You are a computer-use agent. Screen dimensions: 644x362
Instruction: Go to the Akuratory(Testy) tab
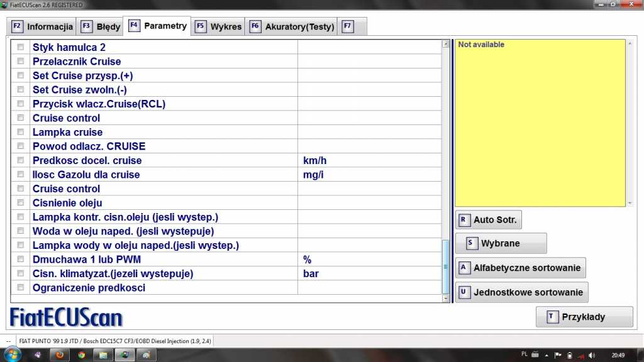(292, 27)
